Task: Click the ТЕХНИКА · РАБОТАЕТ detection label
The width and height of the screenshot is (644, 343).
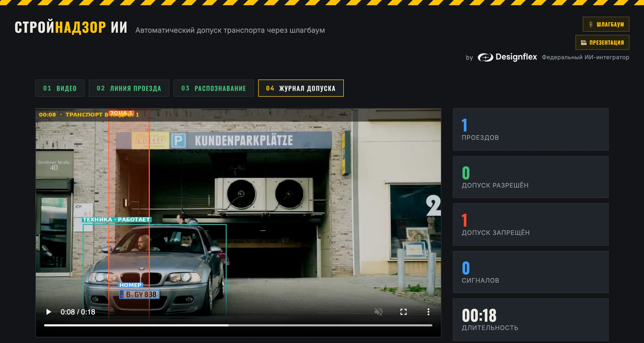Action: pyautogui.click(x=117, y=220)
